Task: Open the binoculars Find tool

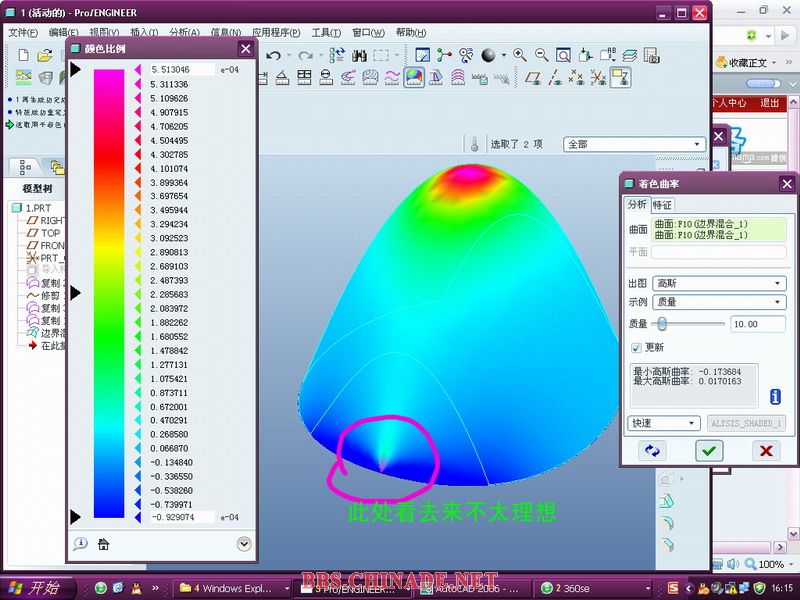Action: [360, 55]
